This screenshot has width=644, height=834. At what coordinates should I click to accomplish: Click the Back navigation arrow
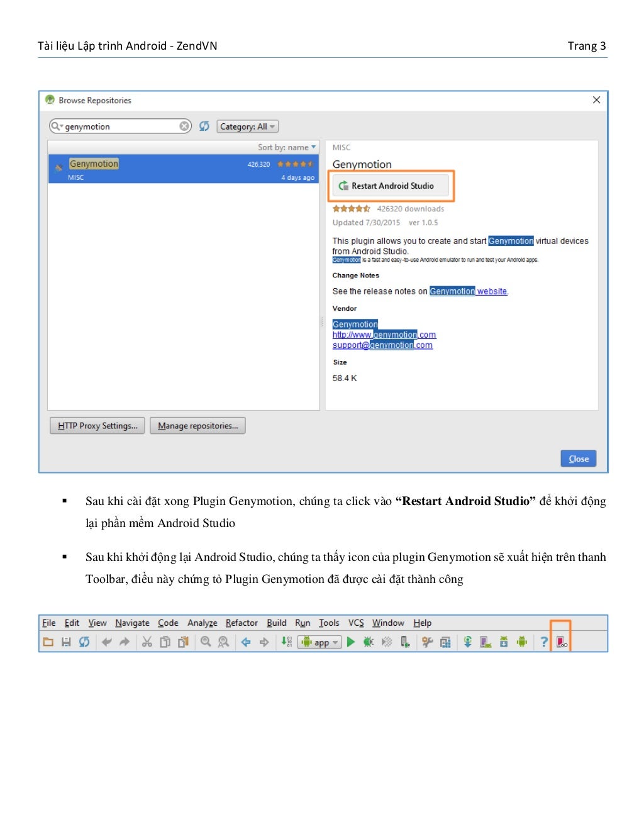click(246, 642)
